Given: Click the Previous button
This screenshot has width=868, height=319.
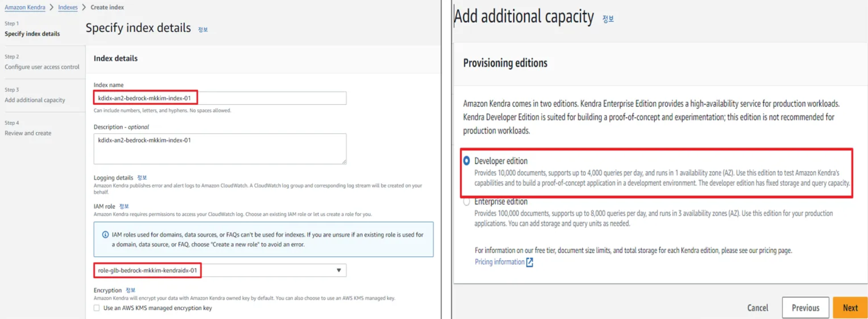Looking at the screenshot, I should coord(805,308).
